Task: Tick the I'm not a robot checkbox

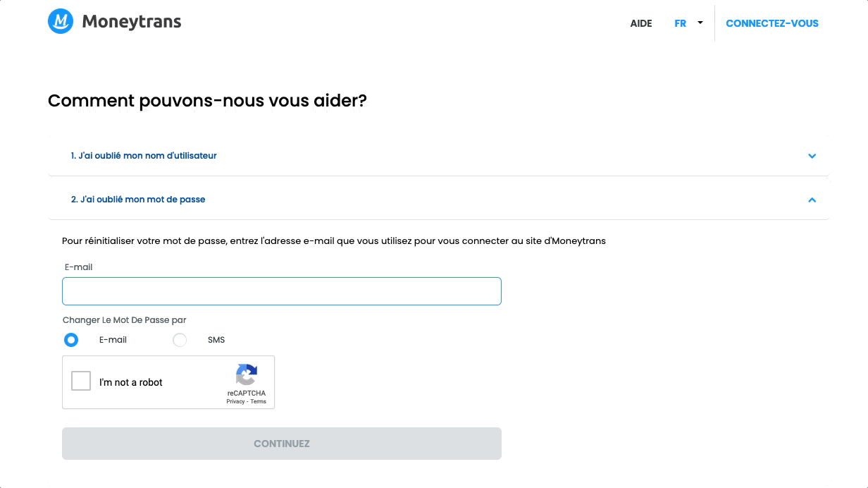Action: (x=81, y=381)
